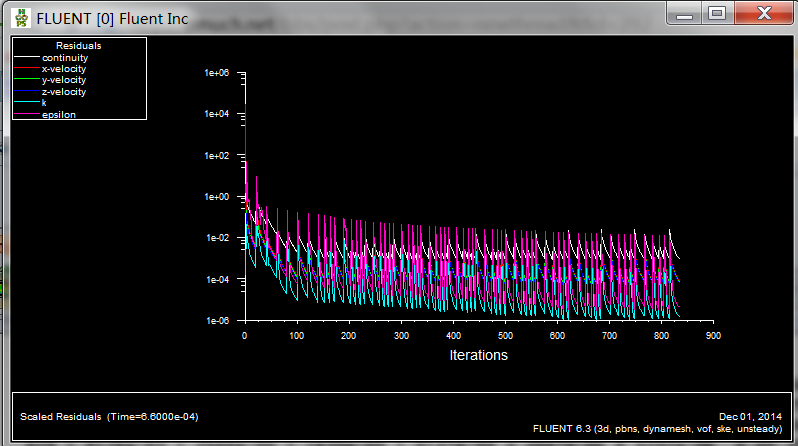Image resolution: width=798 pixels, height=446 pixels.
Task: Click the 1e+06 y-axis tick label
Action: 218,73
